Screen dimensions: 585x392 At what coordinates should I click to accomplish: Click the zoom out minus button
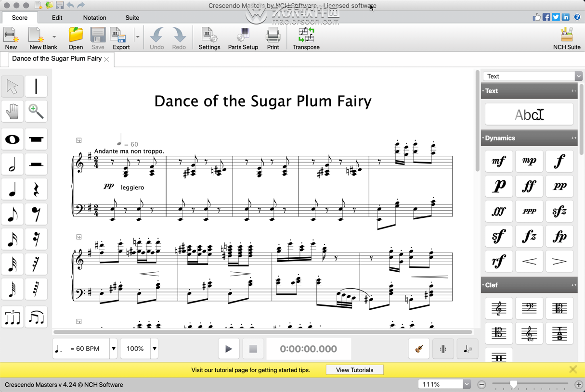click(x=482, y=385)
